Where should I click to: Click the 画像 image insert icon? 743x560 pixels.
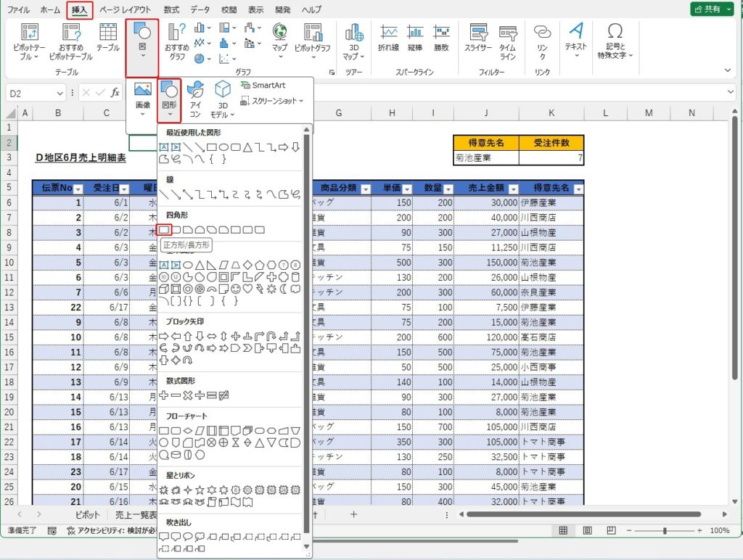[143, 96]
